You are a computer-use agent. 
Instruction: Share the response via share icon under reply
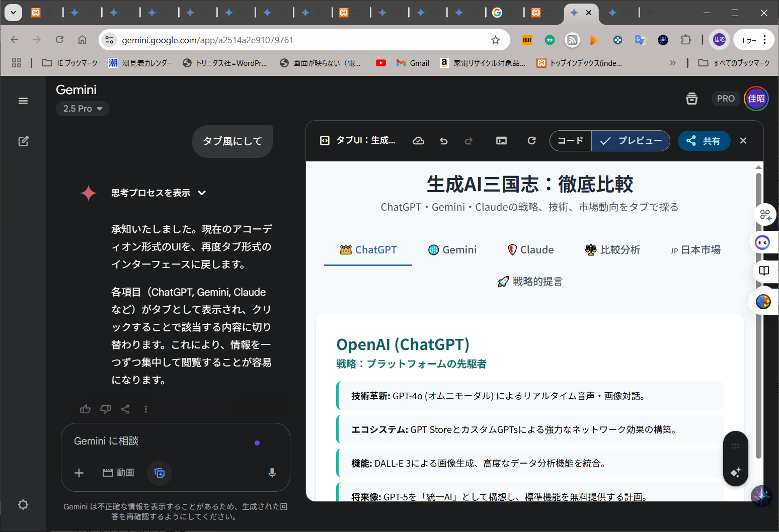coord(125,409)
